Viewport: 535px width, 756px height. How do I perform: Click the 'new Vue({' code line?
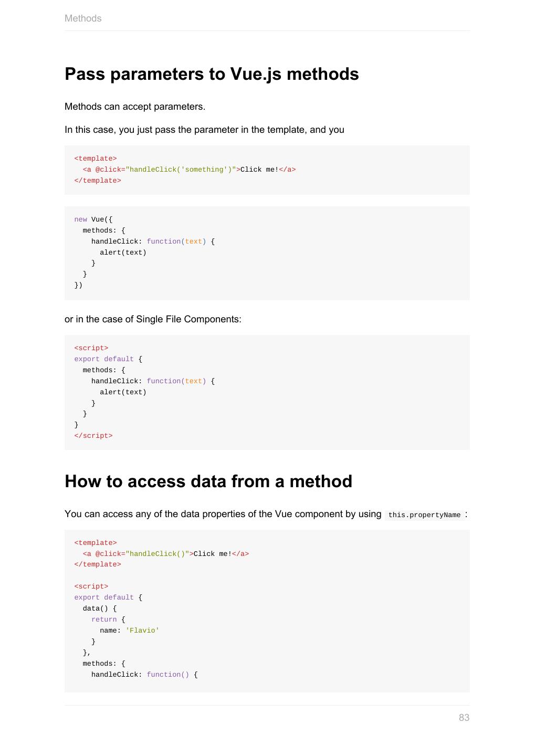tap(93, 219)
